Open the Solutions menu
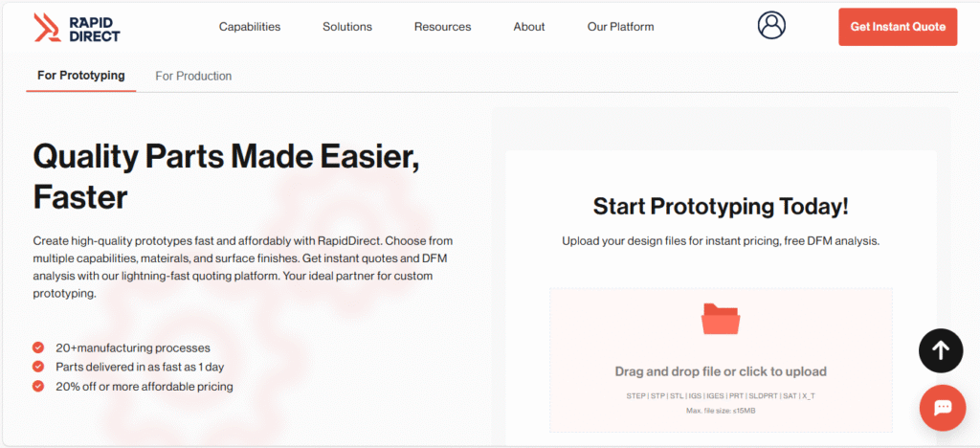Viewport: 980px width, 448px height. tap(346, 27)
